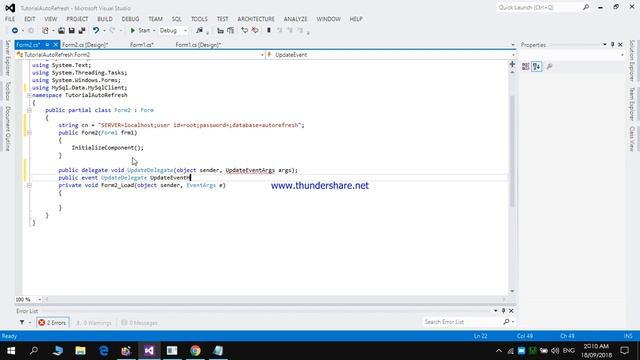640x360 pixels.
Task: Open the Team Explorer side tab
Action: click(632, 104)
